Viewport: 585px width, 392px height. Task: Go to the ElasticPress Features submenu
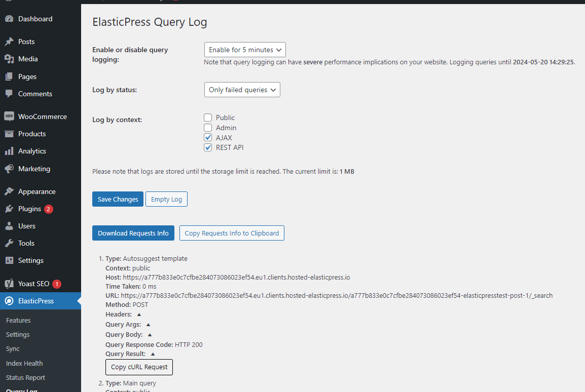tap(18, 320)
